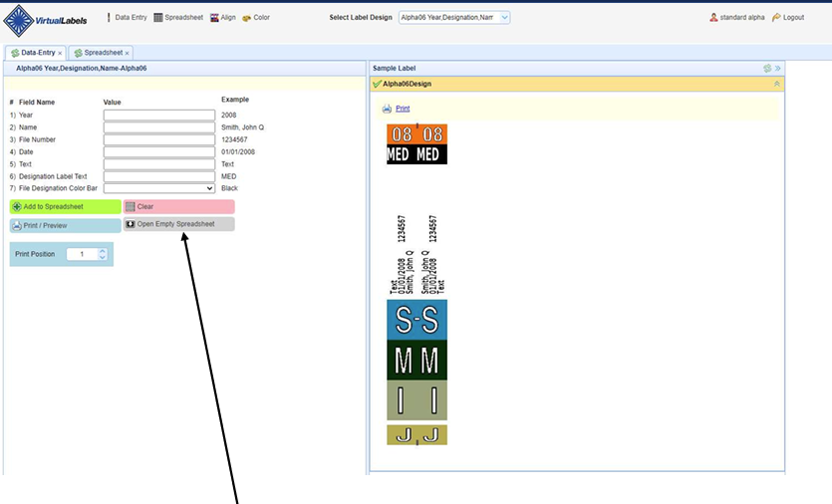832x504 pixels.
Task: Click the Alpha06Design green check icon
Action: [377, 84]
